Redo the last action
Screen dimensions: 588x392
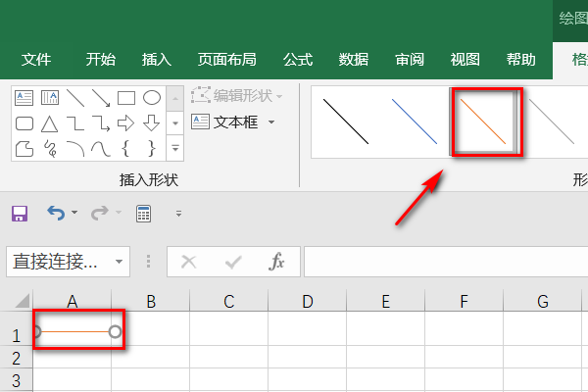(100, 213)
